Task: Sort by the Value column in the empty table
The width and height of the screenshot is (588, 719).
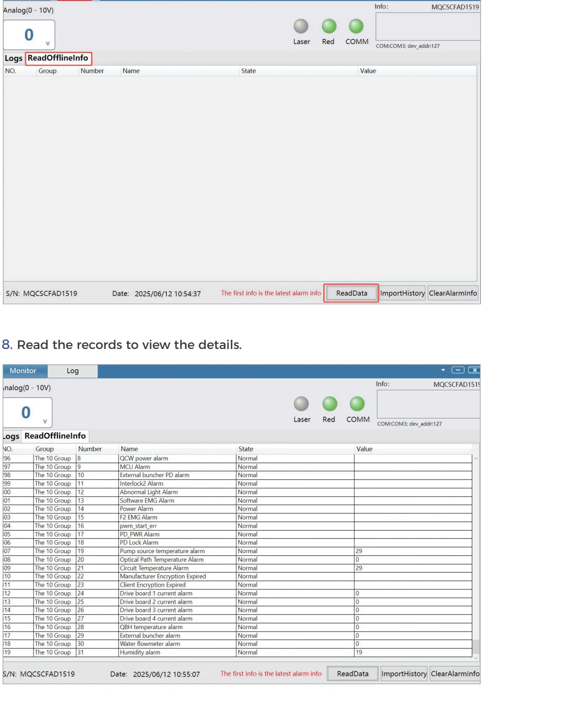Action: point(417,71)
